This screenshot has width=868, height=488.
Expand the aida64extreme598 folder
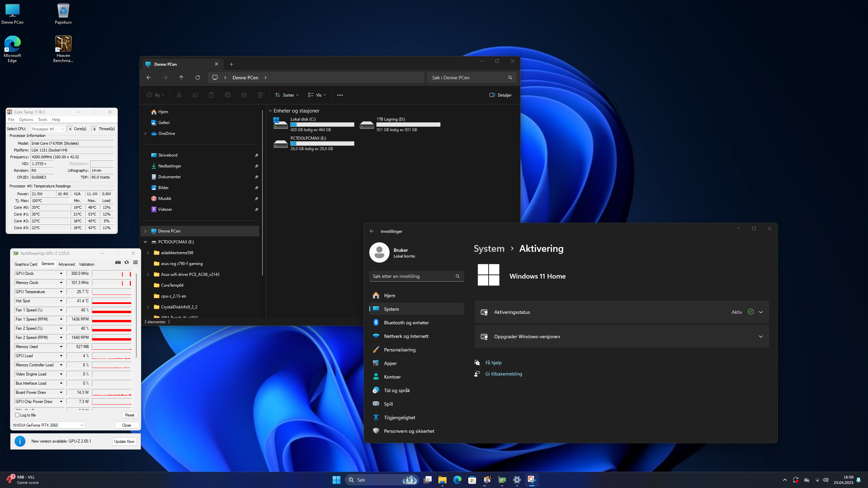[x=148, y=253]
